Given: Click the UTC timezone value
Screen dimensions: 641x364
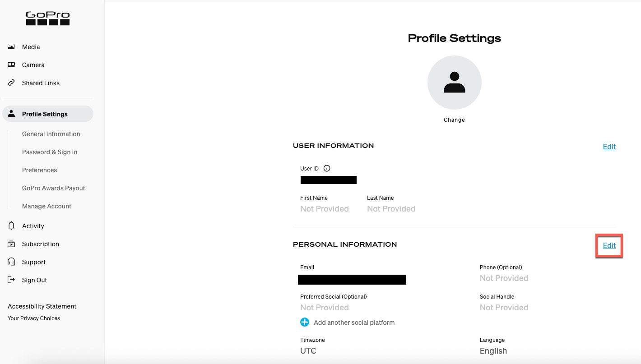Looking at the screenshot, I should click(308, 351).
